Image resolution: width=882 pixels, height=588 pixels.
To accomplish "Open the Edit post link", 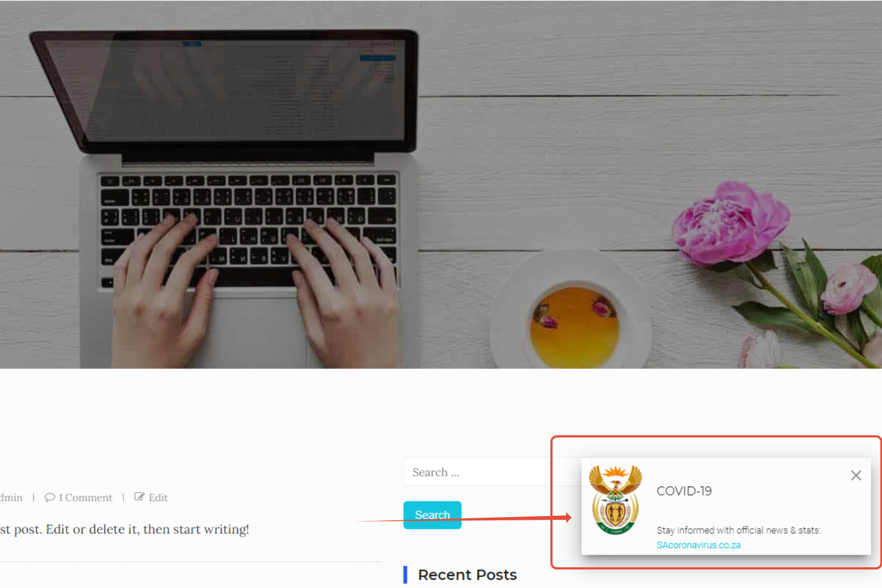I will pyautogui.click(x=158, y=497).
